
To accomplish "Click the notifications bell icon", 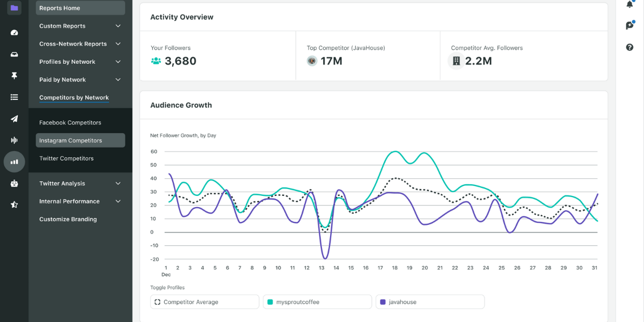I will (x=630, y=4).
